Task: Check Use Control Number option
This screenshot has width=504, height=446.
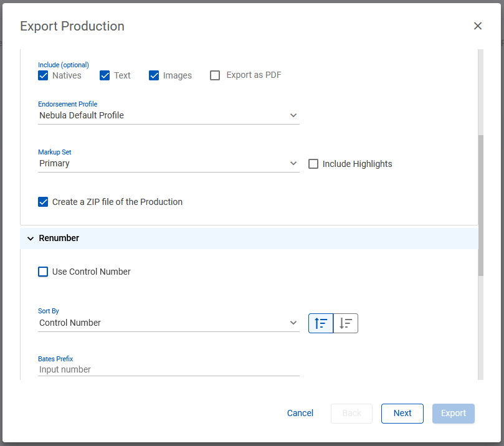Action: 43,272
